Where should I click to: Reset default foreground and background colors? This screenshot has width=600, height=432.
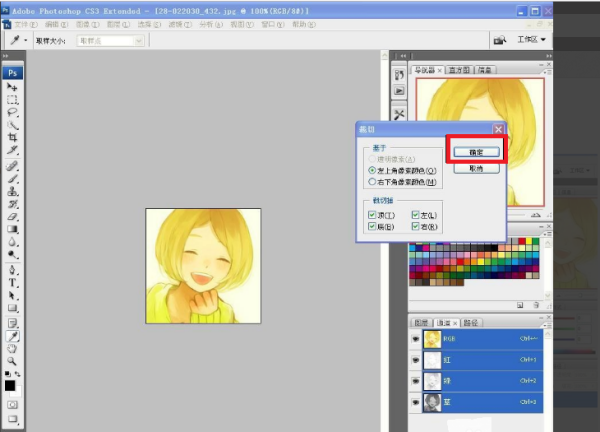(x=8, y=374)
